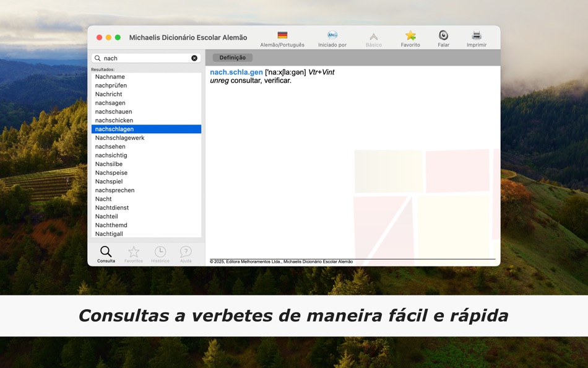Open the Ajuda help tab

click(x=186, y=254)
